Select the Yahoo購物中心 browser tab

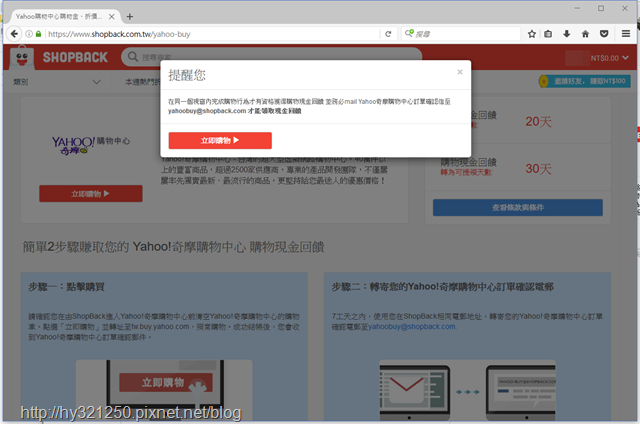61,17
